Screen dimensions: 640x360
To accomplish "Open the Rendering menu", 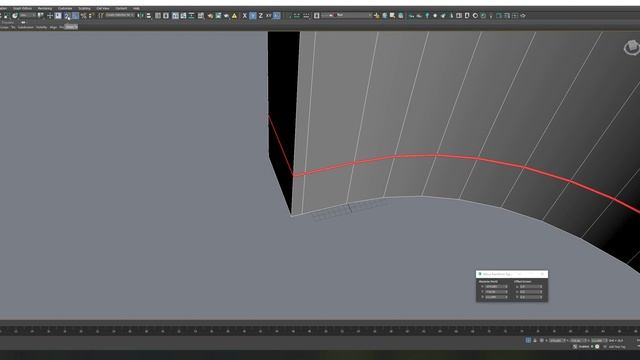I will pyautogui.click(x=45, y=8).
